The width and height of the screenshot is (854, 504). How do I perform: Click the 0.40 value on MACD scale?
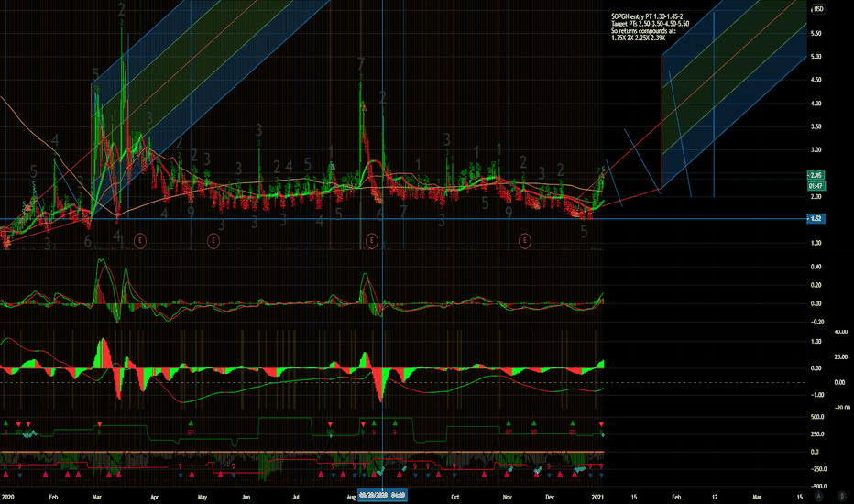pos(816,267)
